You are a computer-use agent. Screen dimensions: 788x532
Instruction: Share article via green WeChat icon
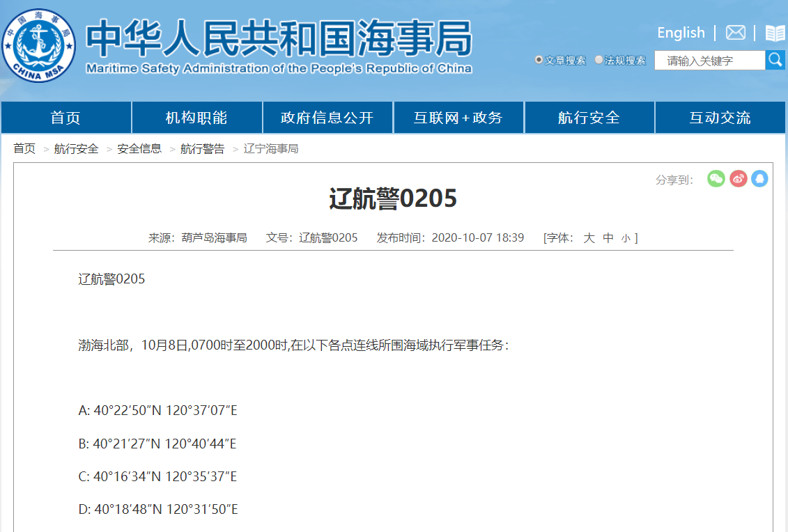(716, 179)
